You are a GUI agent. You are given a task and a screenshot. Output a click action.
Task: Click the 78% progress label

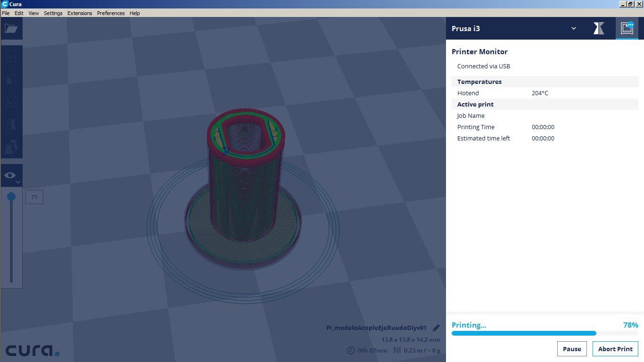point(631,325)
